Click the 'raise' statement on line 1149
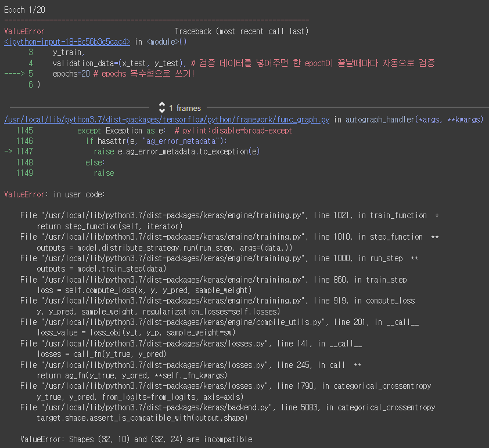 pyautogui.click(x=104, y=173)
